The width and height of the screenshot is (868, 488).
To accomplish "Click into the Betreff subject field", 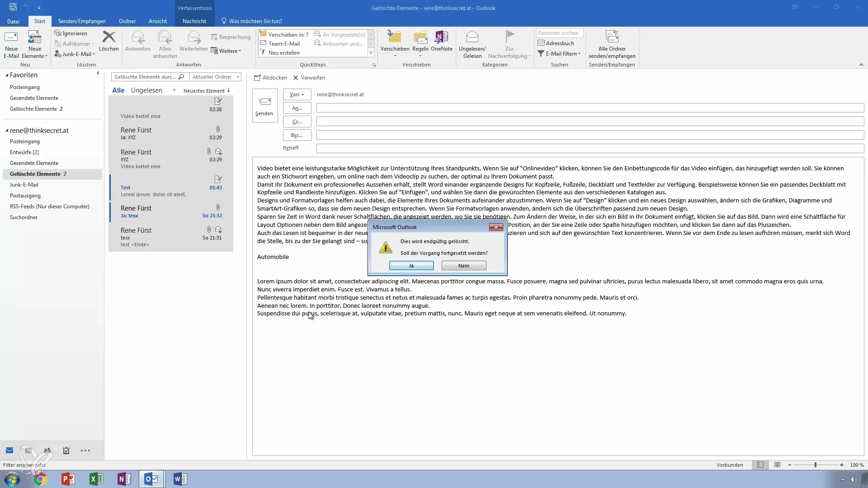I will (590, 148).
